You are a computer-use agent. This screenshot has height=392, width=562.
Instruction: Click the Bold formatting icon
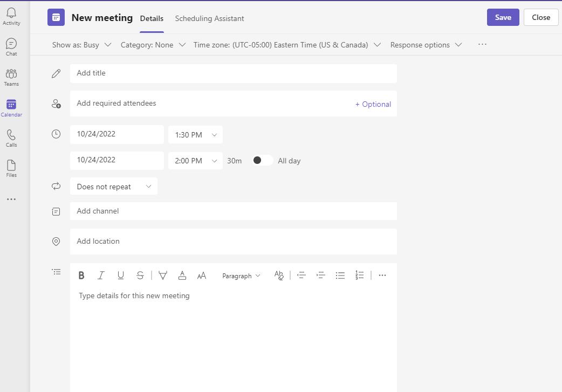pyautogui.click(x=81, y=276)
